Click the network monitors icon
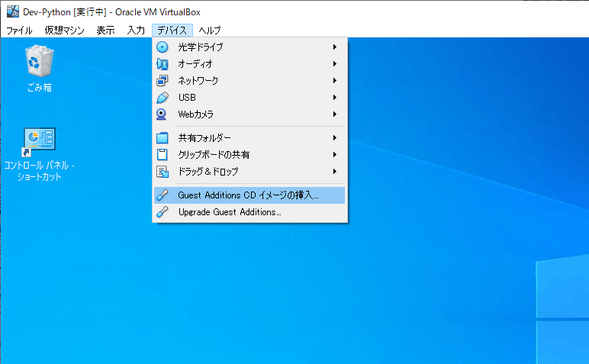Screen dimensions: 589x364 click(163, 80)
